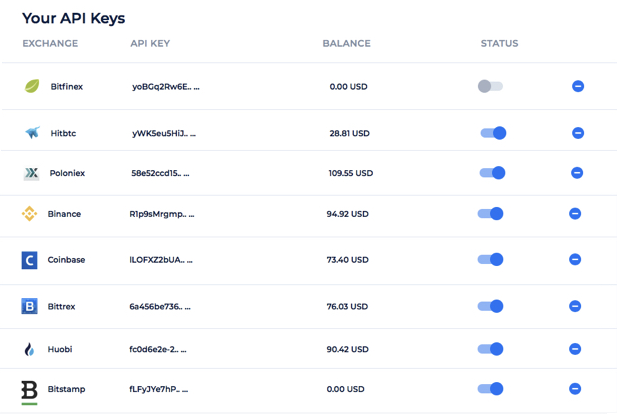Click the Bitstamp logo icon
This screenshot has width=617, height=415.
(x=30, y=390)
